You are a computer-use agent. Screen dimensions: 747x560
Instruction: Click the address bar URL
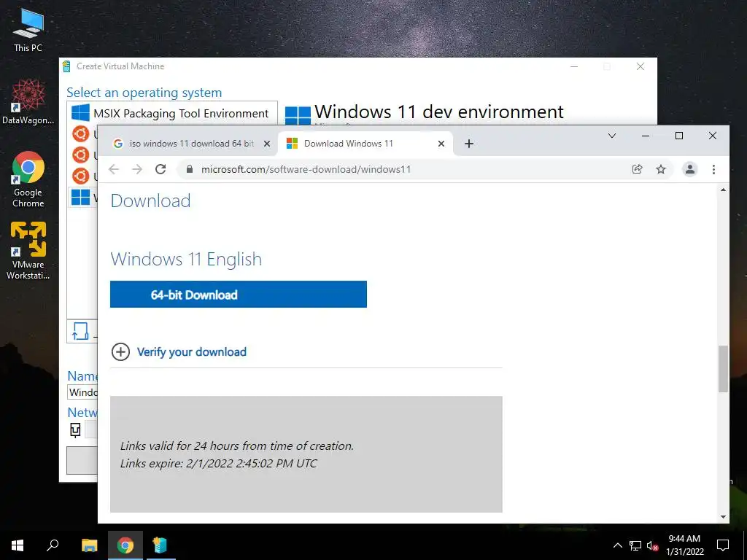[306, 169]
